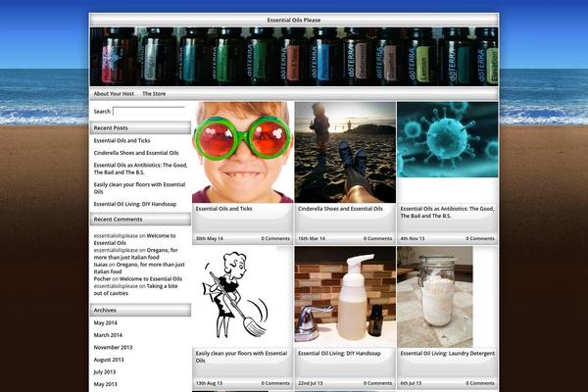The image size is (588, 392).
Task: Click the Recent Comments widget heading
Action: [x=140, y=220]
